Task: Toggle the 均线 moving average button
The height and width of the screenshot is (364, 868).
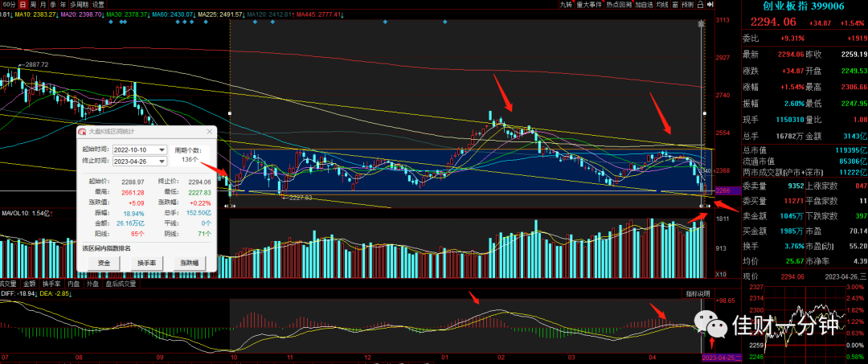Action: pos(662,5)
